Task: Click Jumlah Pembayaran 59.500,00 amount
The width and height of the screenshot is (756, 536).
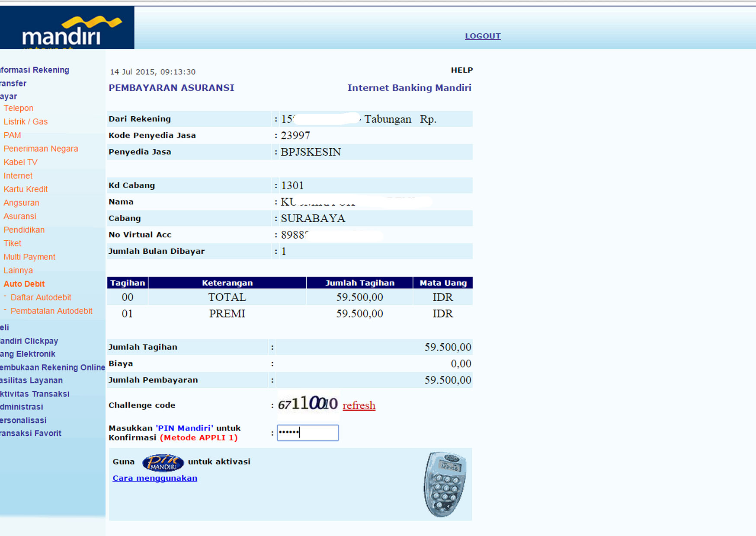Action: (x=448, y=380)
